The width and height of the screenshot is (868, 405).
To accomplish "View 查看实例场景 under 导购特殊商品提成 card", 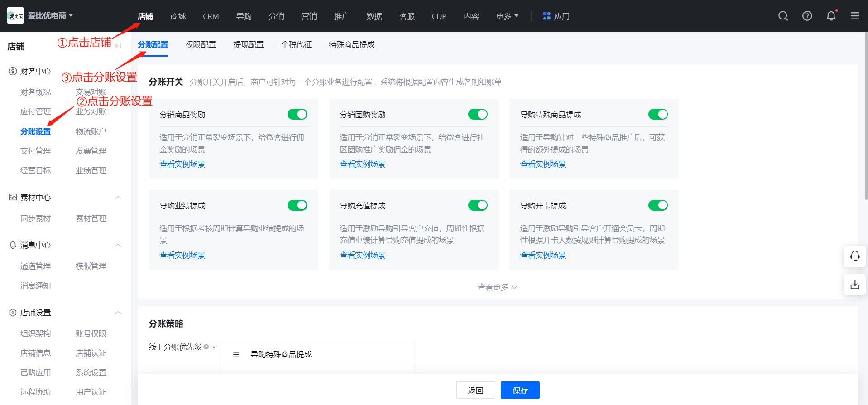I will point(543,164).
